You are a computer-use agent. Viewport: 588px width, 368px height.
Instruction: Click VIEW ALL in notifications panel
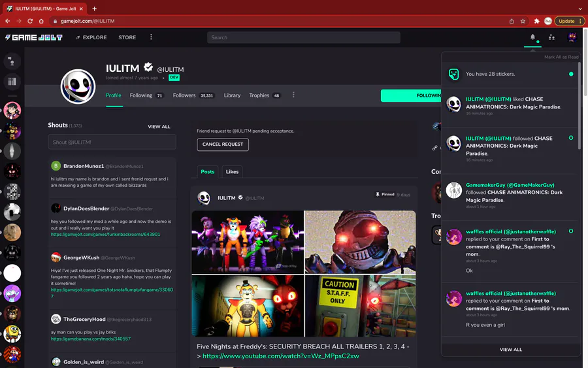[510, 349]
